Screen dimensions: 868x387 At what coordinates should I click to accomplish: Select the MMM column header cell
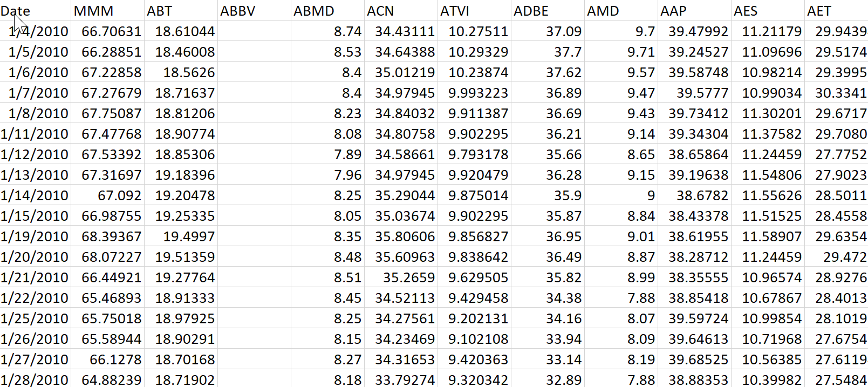(x=107, y=11)
